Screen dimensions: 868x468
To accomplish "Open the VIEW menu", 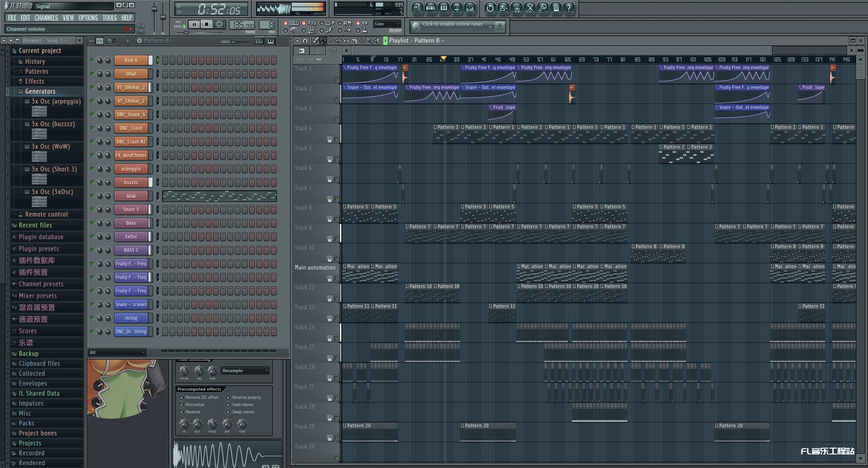I will (68, 18).
